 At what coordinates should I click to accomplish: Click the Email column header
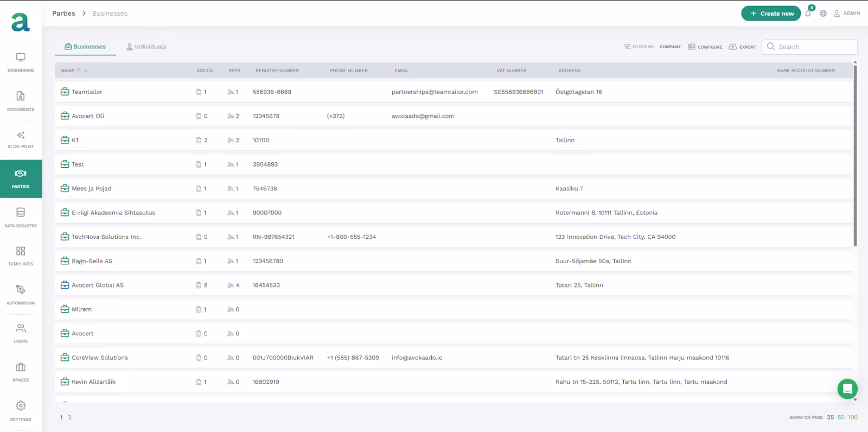point(402,71)
